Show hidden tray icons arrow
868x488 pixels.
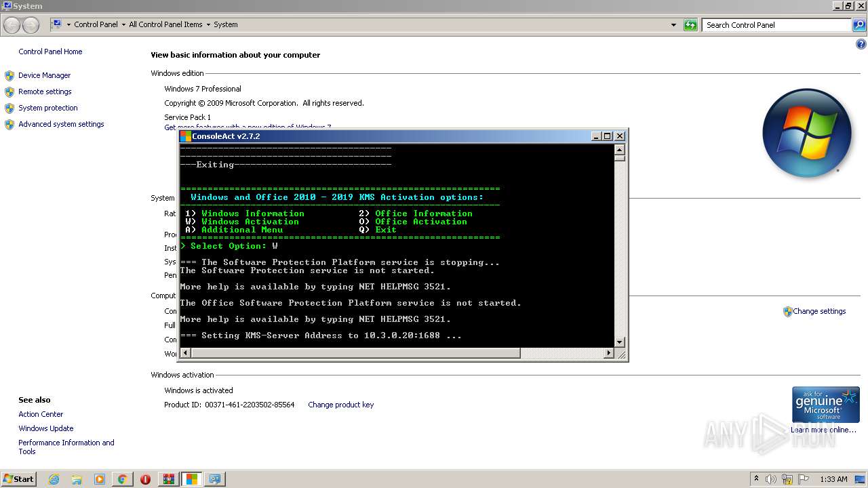point(756,479)
